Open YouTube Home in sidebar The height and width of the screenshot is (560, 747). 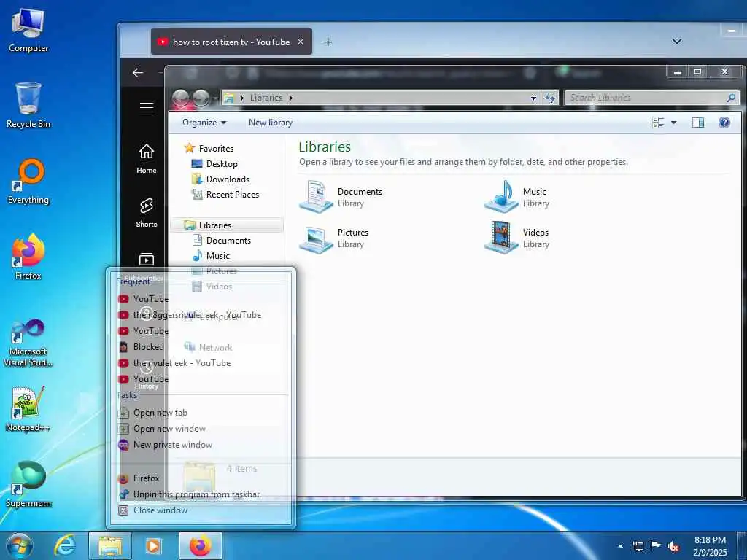(146, 159)
